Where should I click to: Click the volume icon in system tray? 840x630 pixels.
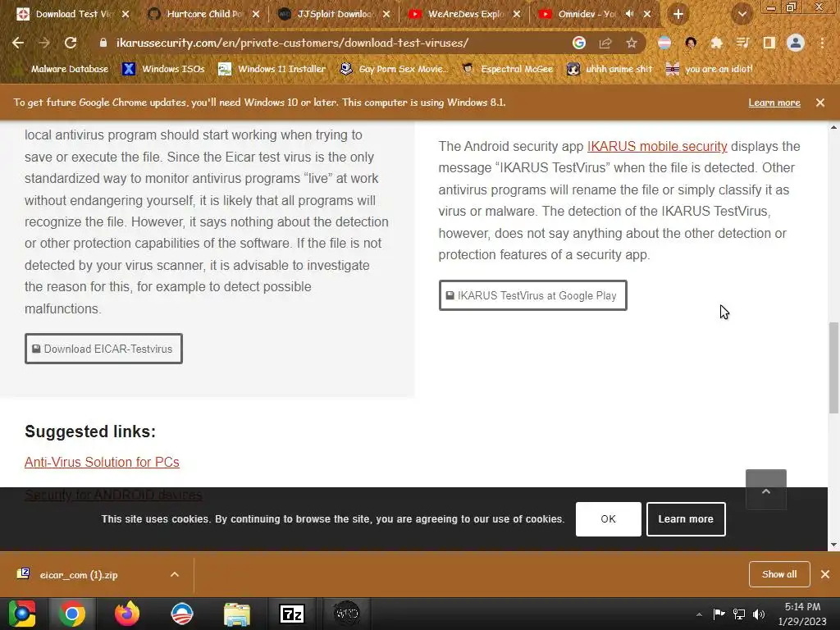[759, 614]
